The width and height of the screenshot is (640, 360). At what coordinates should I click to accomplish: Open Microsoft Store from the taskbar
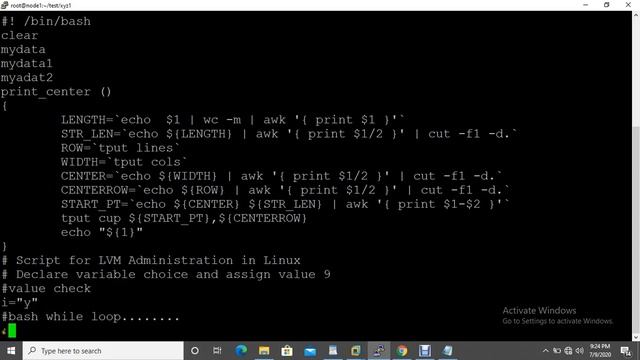(287, 351)
